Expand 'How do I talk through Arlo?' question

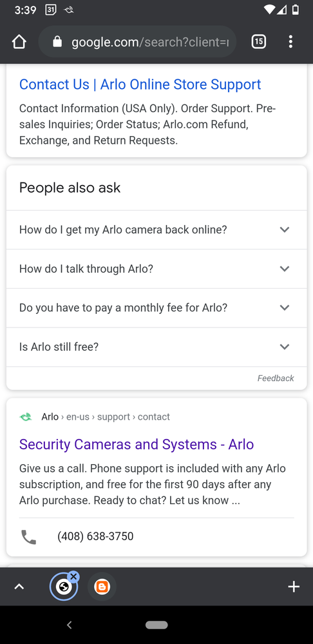click(x=156, y=269)
